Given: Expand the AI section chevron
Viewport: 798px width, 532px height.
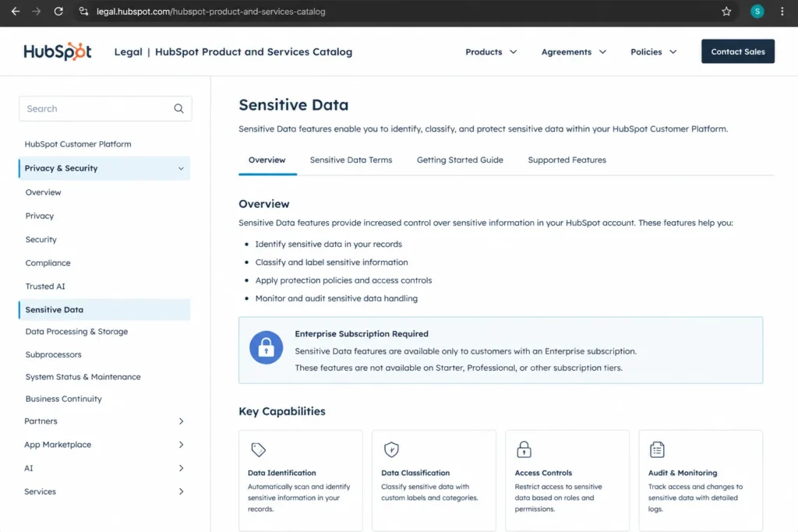Looking at the screenshot, I should pos(181,468).
